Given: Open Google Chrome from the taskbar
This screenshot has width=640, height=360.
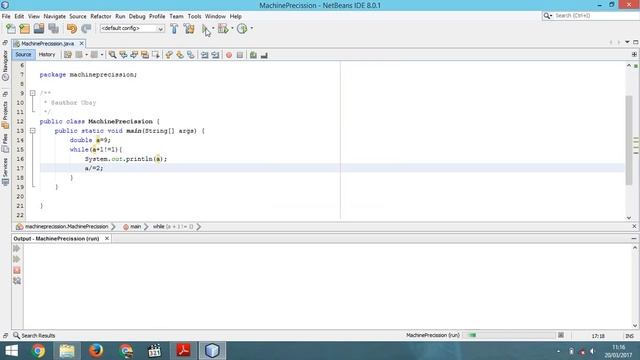Looking at the screenshot, I should [38, 351].
